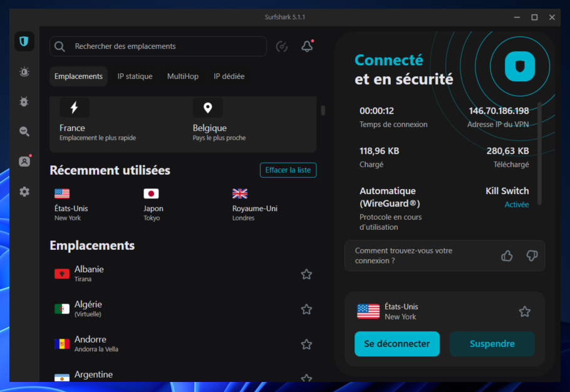Switch to MultiHop tab
The image size is (570, 392).
click(x=183, y=76)
